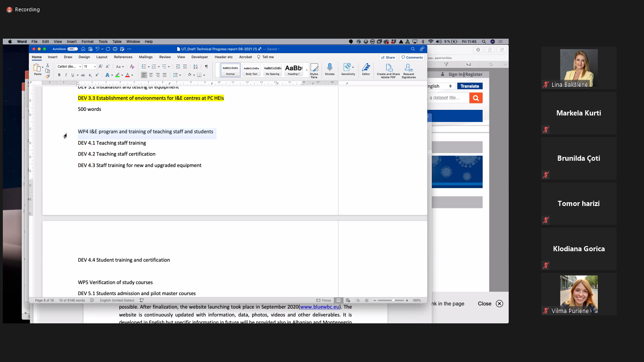Decrease font size with smaller A icon

tap(107, 66)
